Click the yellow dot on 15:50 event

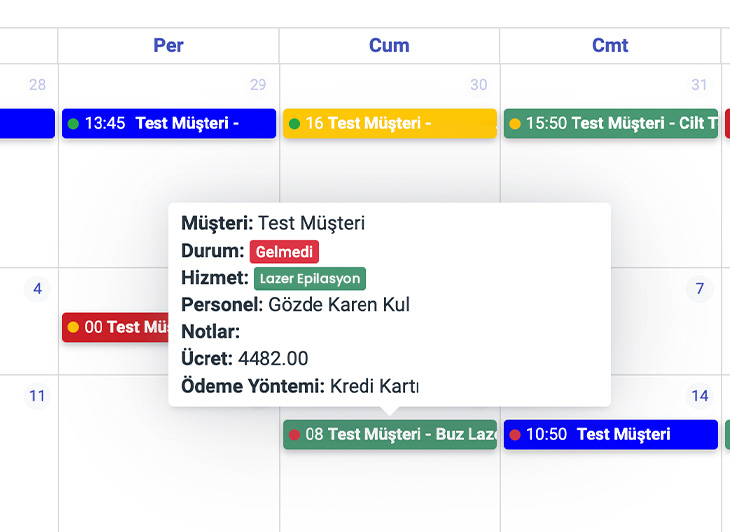point(515,124)
